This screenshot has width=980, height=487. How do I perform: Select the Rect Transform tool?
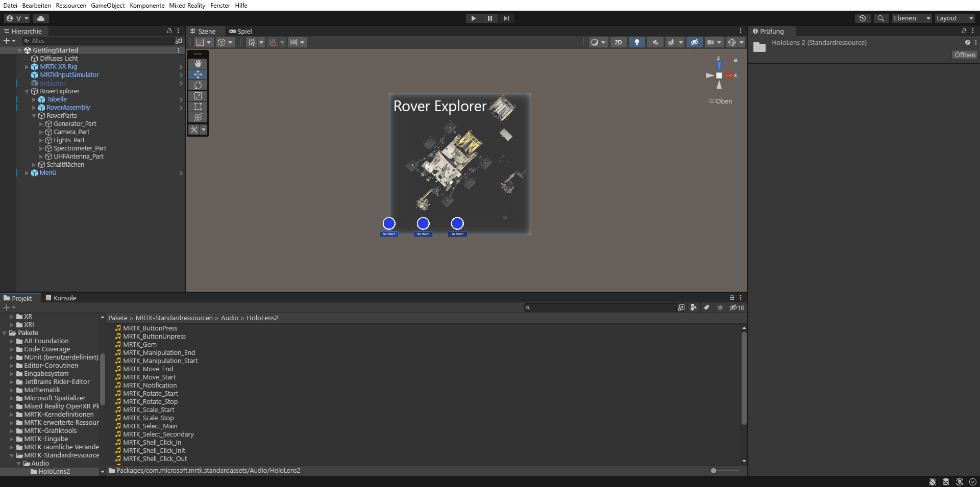198,107
